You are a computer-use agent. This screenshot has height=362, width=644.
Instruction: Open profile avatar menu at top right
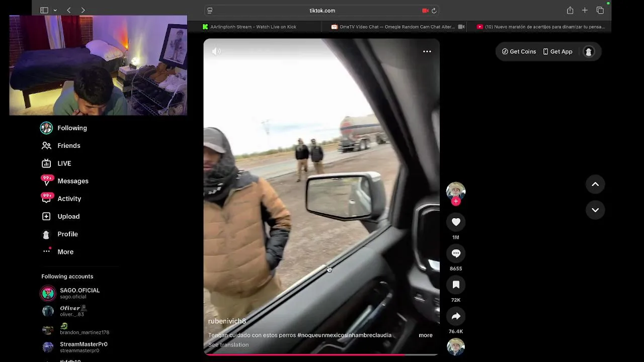pos(589,51)
